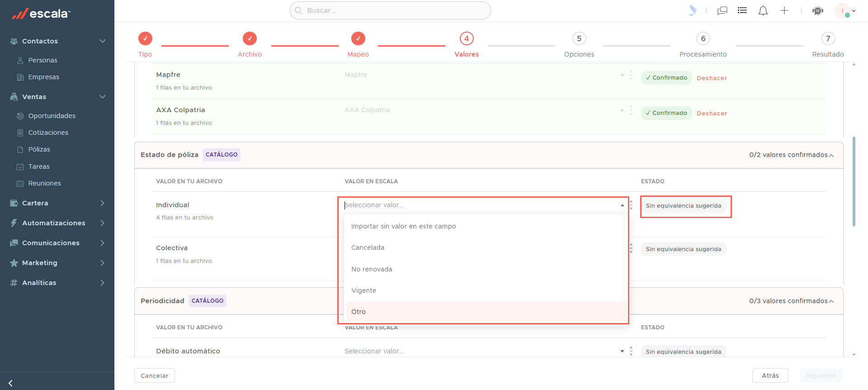Click step 6 Procesamiento
Screen dimensions: 868x390
703,44
